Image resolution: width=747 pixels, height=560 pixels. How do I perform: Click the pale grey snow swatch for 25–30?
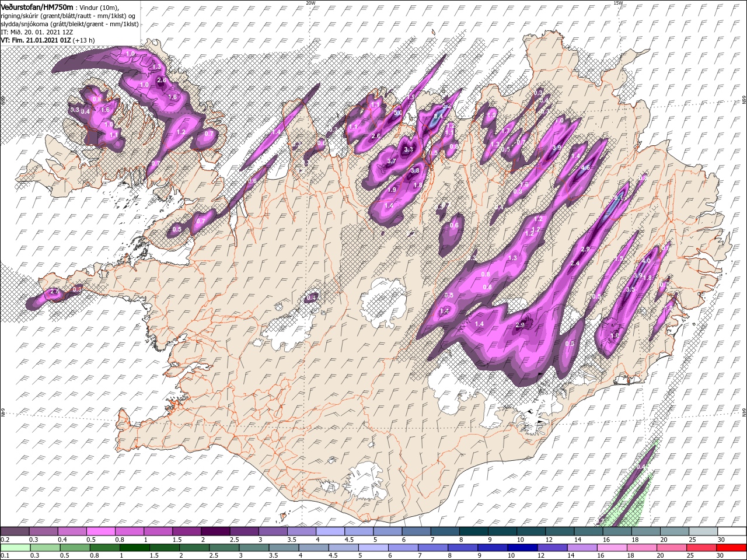[x=703, y=531]
